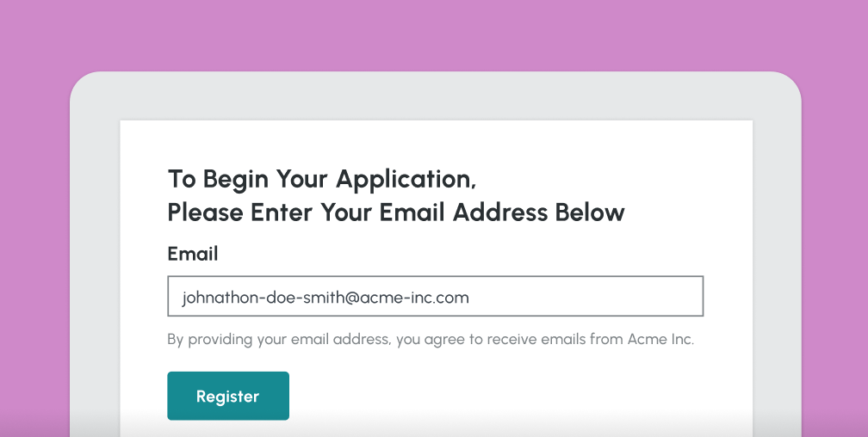Click the word "Begin" in the heading

(236, 179)
